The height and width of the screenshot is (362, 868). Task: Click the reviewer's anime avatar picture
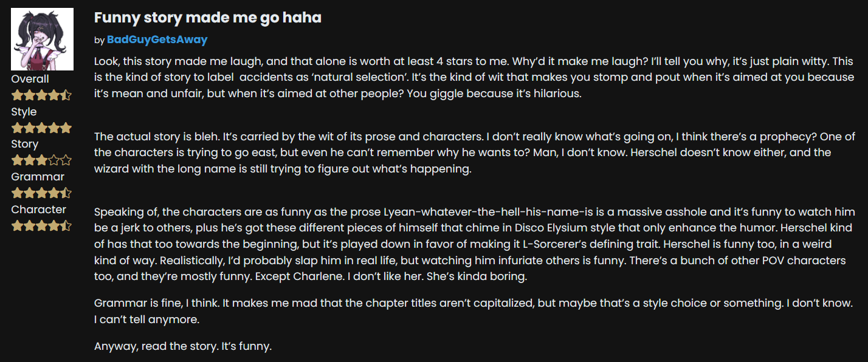(x=43, y=39)
